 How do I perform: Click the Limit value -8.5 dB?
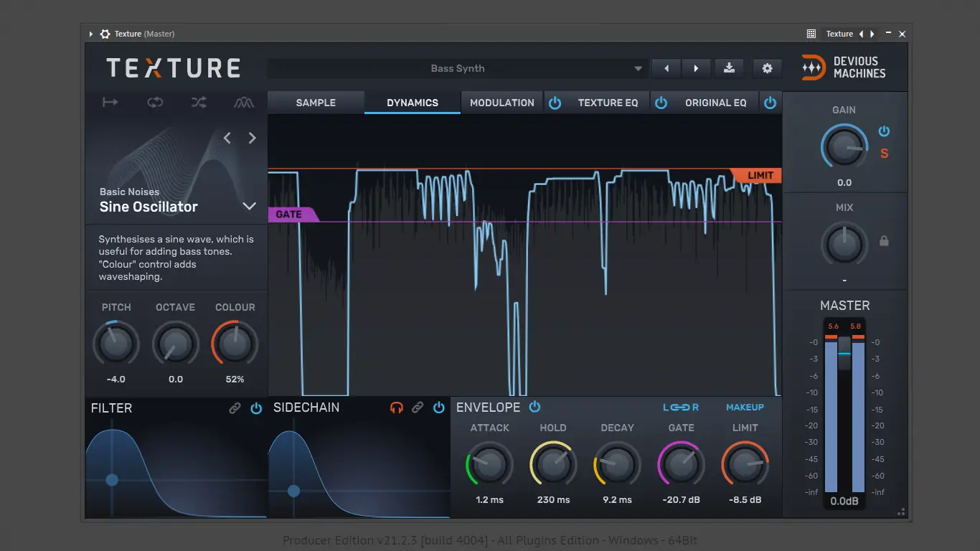tap(745, 500)
